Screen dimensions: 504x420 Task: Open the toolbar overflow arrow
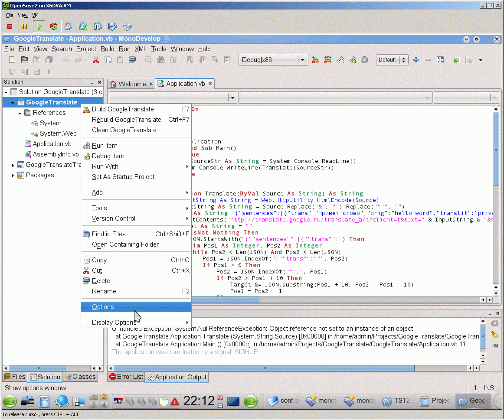(x=481, y=60)
